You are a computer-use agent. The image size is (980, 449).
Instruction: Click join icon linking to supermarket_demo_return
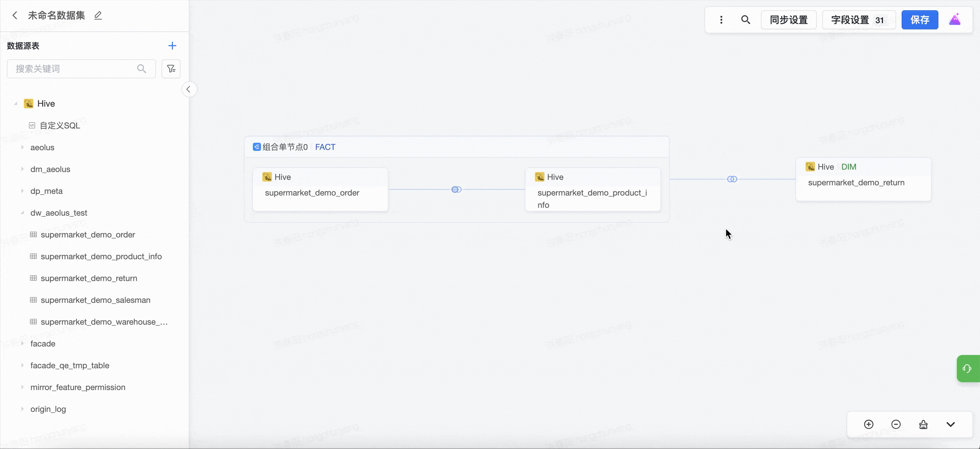pyautogui.click(x=732, y=179)
